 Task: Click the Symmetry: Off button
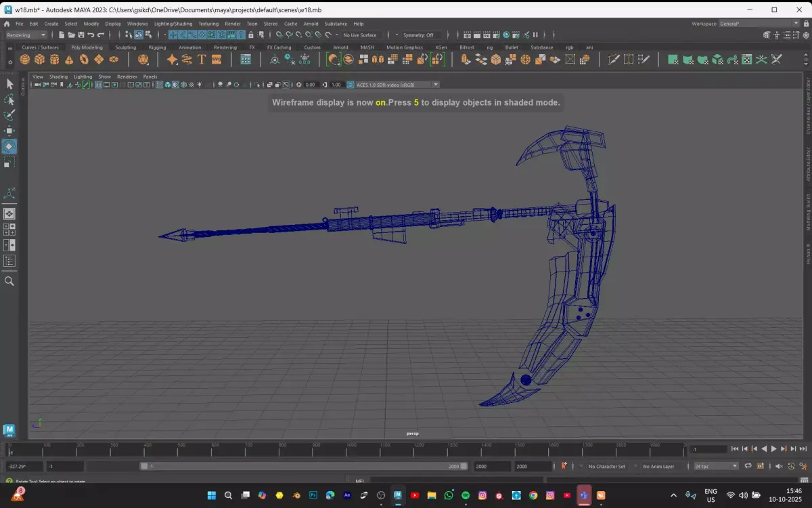pyautogui.click(x=419, y=35)
